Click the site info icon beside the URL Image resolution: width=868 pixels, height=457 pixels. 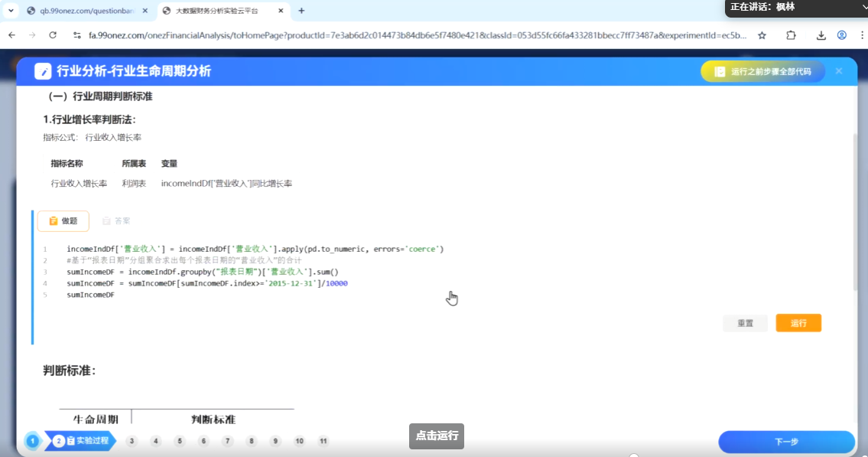pos(76,35)
